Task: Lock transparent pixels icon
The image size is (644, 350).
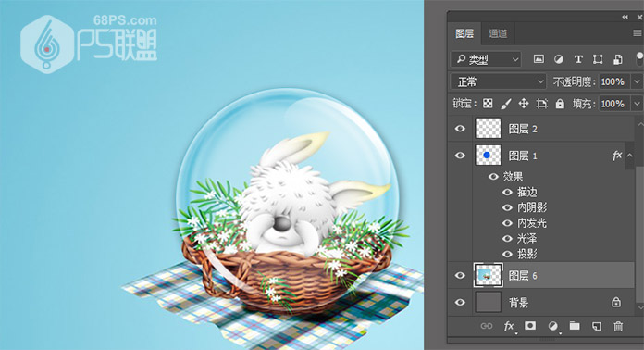Action: (x=488, y=103)
